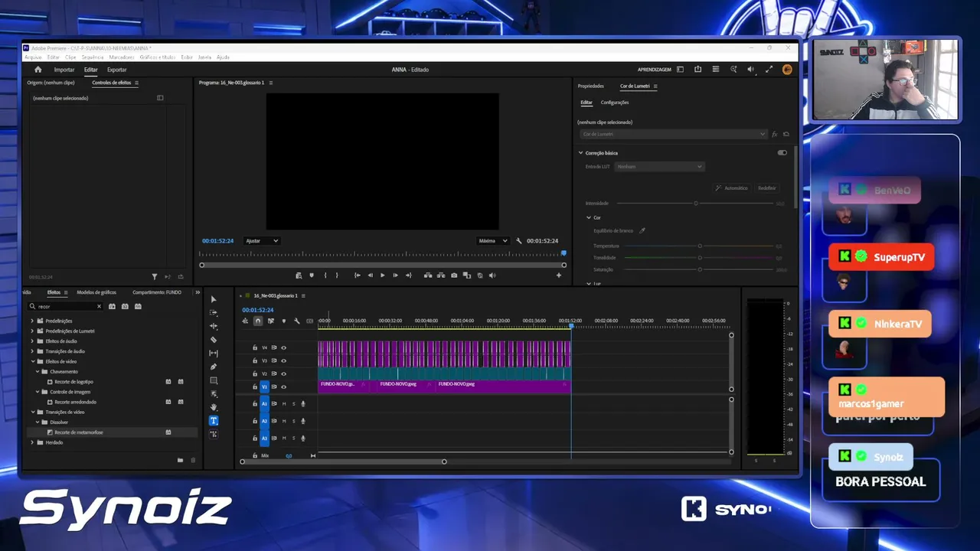
Task: Open Program Monitor button editor plus
Action: pos(559,275)
